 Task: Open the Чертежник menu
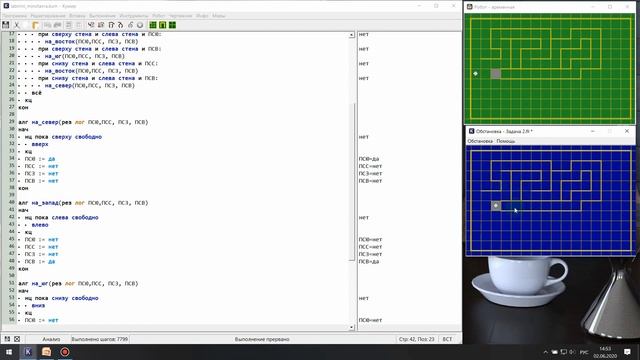[x=180, y=16]
